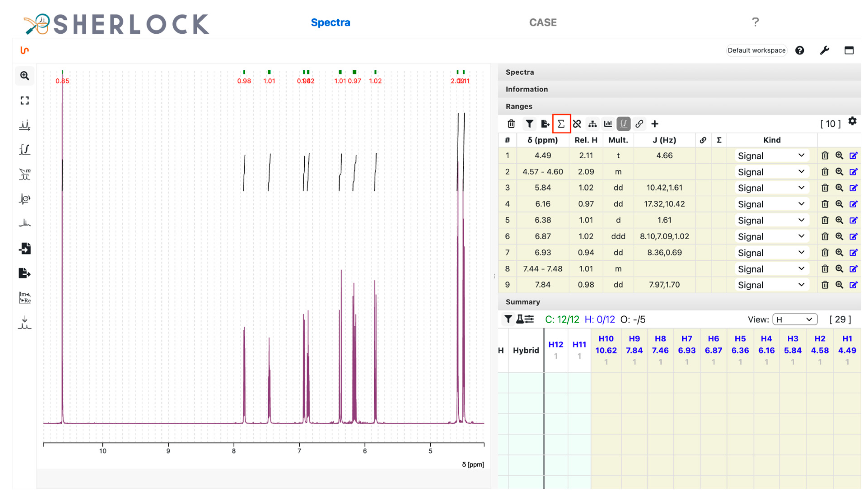Toggle the ranges filter funnel icon
The height and width of the screenshot is (499, 868).
click(529, 124)
